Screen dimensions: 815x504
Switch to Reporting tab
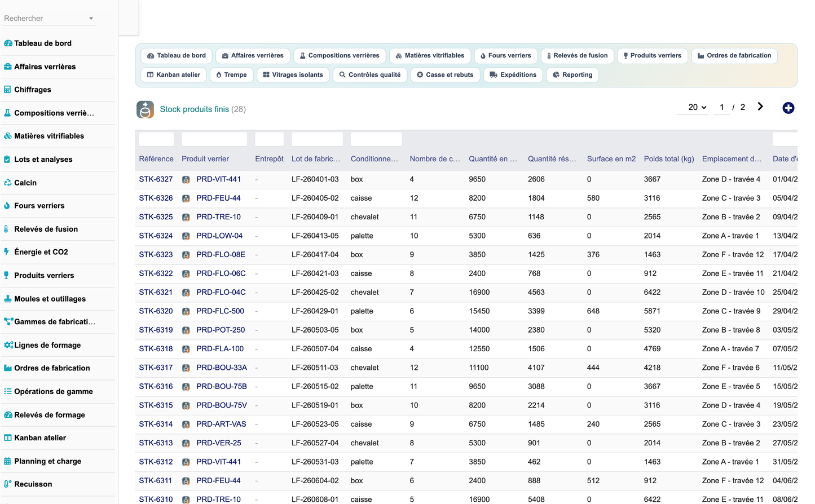pos(572,75)
